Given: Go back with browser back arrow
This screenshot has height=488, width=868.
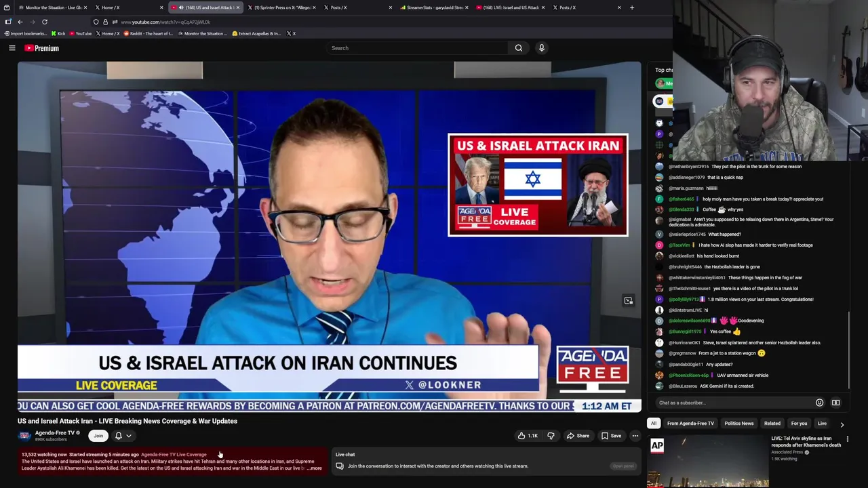Looking at the screenshot, I should coord(20,22).
